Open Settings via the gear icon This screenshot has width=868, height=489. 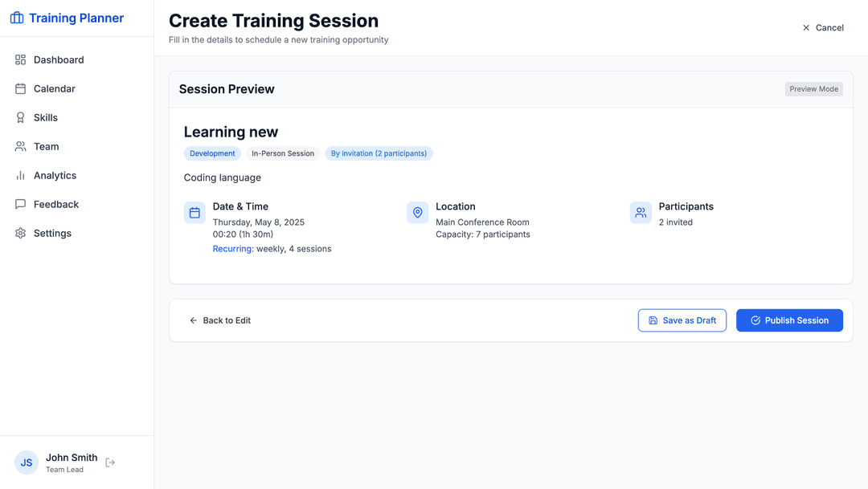[20, 233]
